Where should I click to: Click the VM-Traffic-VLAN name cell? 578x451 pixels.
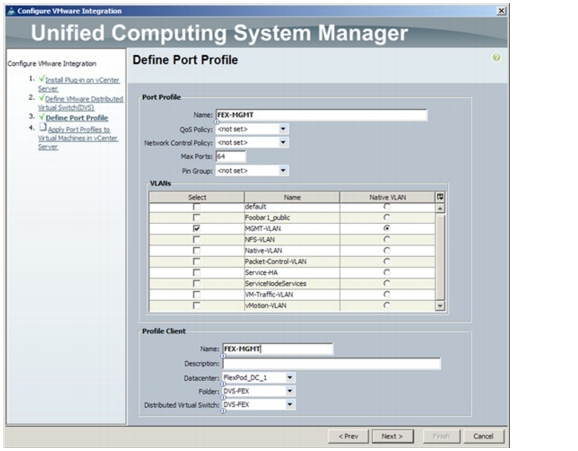point(292,295)
